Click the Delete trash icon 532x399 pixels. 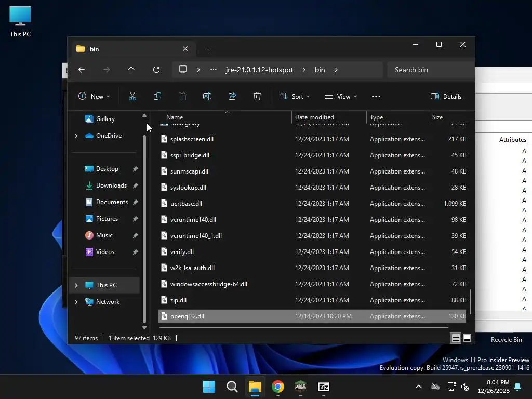click(x=257, y=96)
